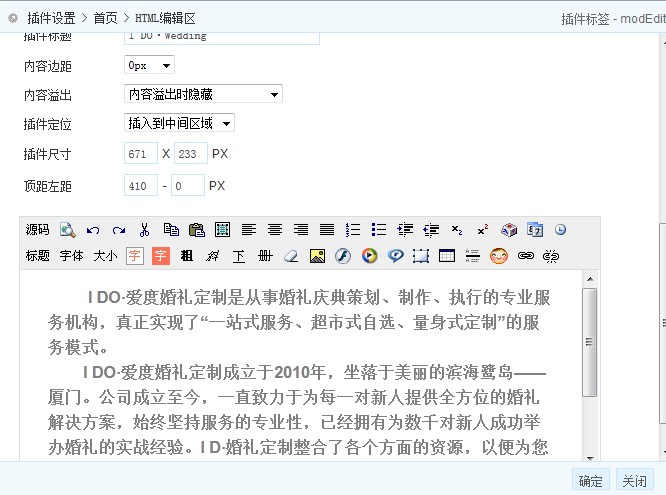Click the top offset field showing 410

click(x=141, y=186)
